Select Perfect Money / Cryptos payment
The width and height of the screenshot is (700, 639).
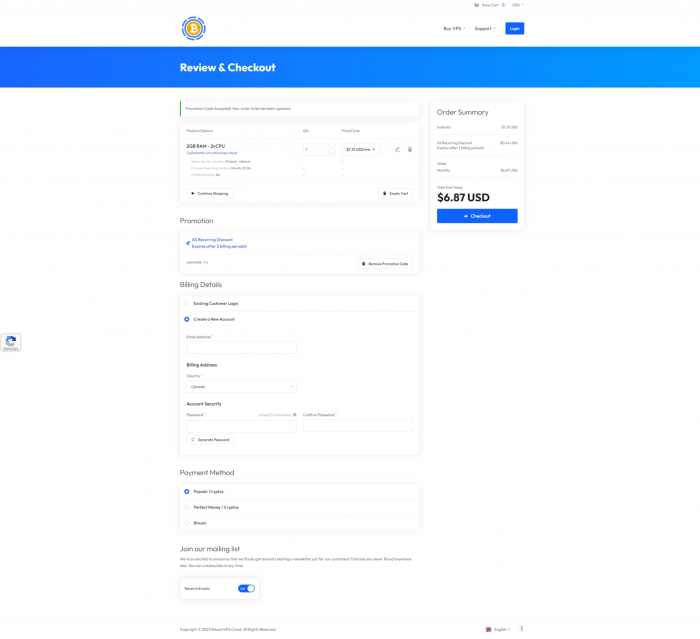(186, 507)
